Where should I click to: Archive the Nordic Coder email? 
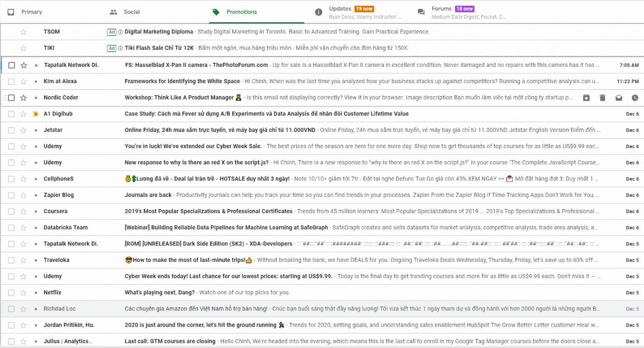[x=586, y=98]
